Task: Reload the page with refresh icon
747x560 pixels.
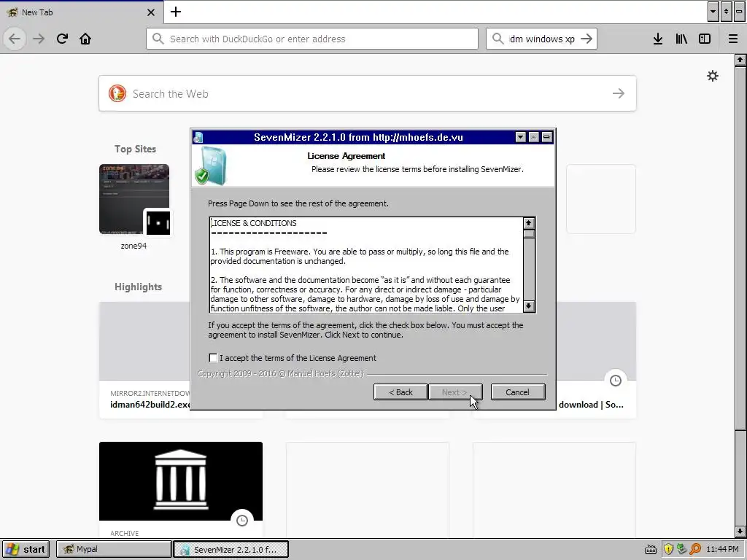Action: coord(62,39)
